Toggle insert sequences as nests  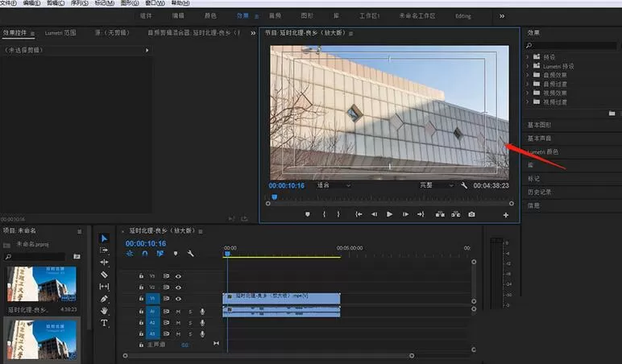(130, 254)
